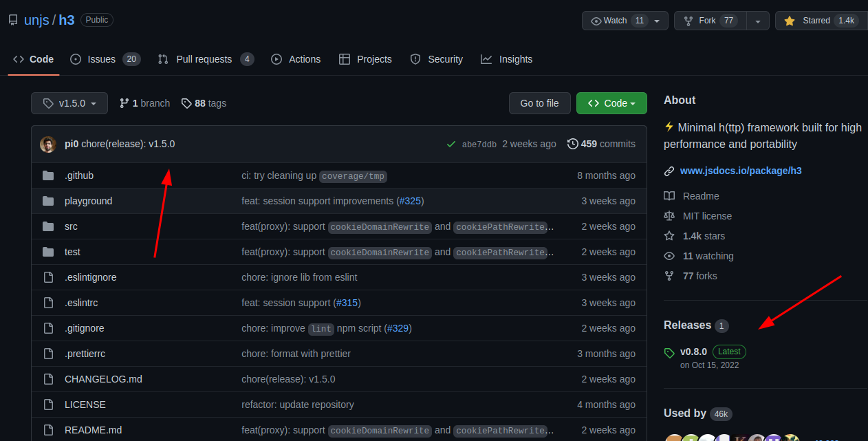The width and height of the screenshot is (868, 441).
Task: View the 11 watching link
Action: 708,256
